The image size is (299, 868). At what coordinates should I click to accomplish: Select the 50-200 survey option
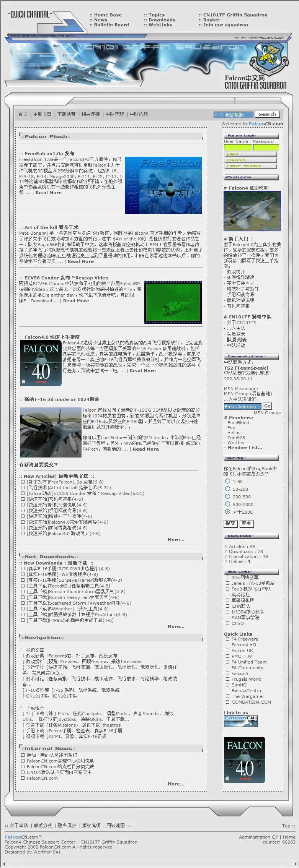point(228,489)
